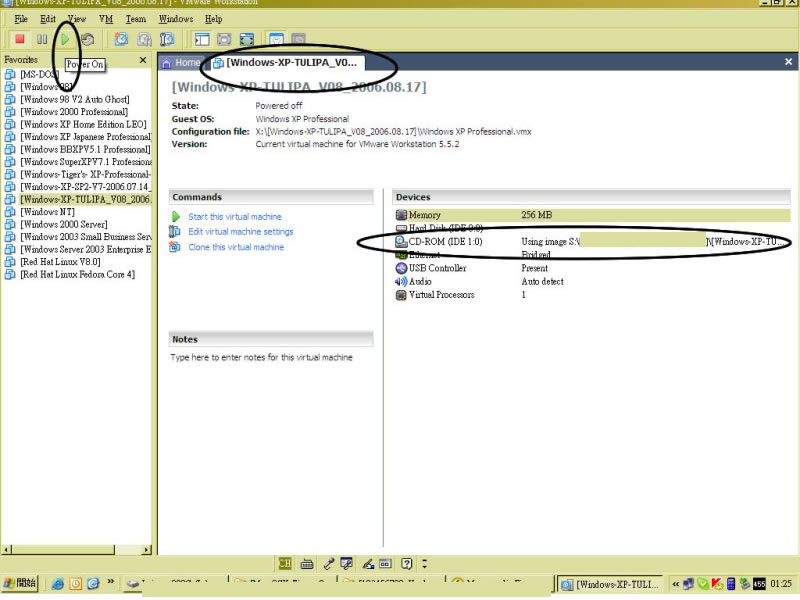800x600 pixels.
Task: Select the CD-ROM (IDE 1:0) device row
Action: click(x=592, y=241)
